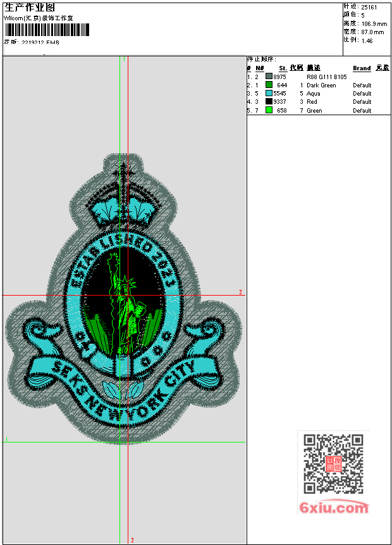Select the stitch count cell 658
Viewport: 392px width, 545px height.
(x=282, y=111)
